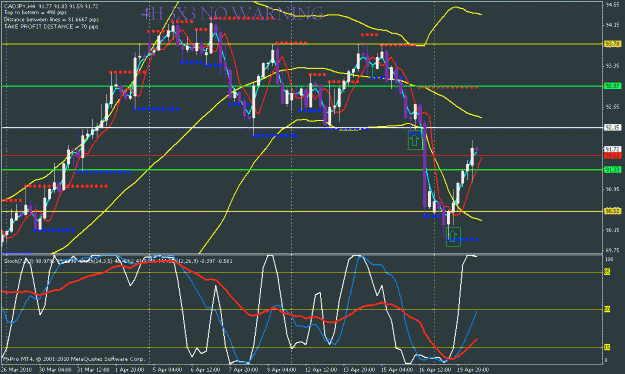Click the oscillator scale value 0
The image size is (625, 374).
(x=606, y=360)
